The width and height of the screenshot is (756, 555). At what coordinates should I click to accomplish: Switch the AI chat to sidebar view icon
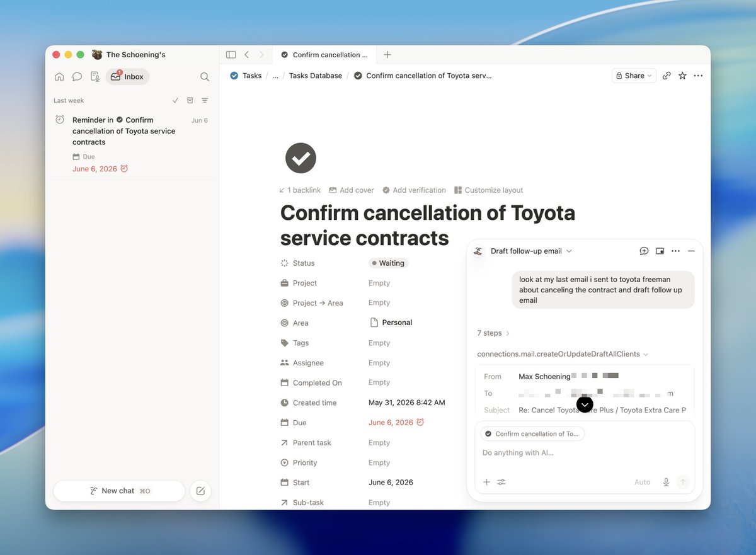click(x=660, y=251)
